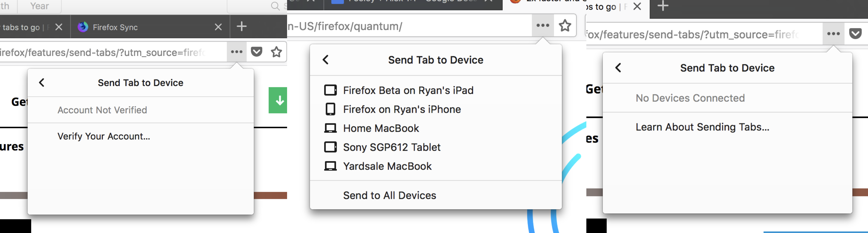This screenshot has height=233, width=868.
Task: Open Learn About Sending Tabs link
Action: click(x=702, y=127)
